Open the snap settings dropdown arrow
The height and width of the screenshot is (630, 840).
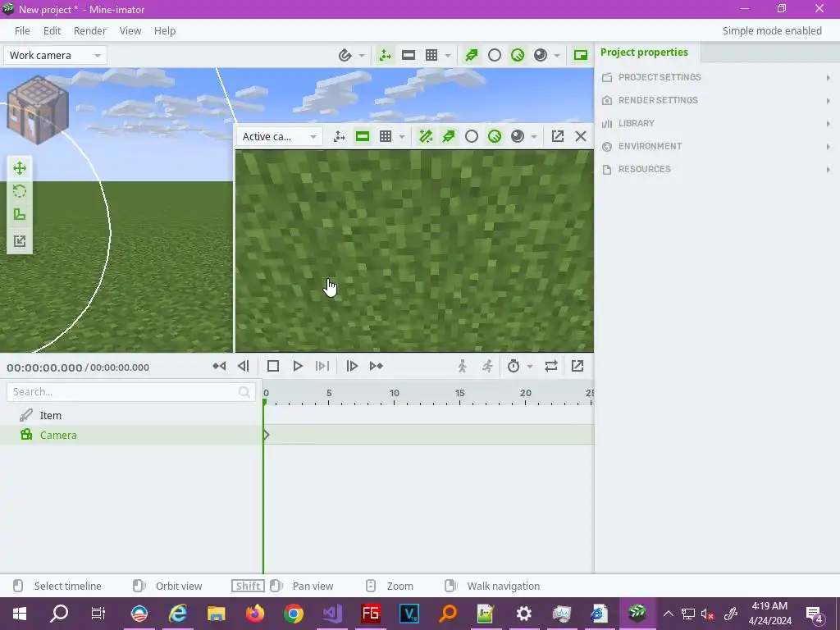362,55
